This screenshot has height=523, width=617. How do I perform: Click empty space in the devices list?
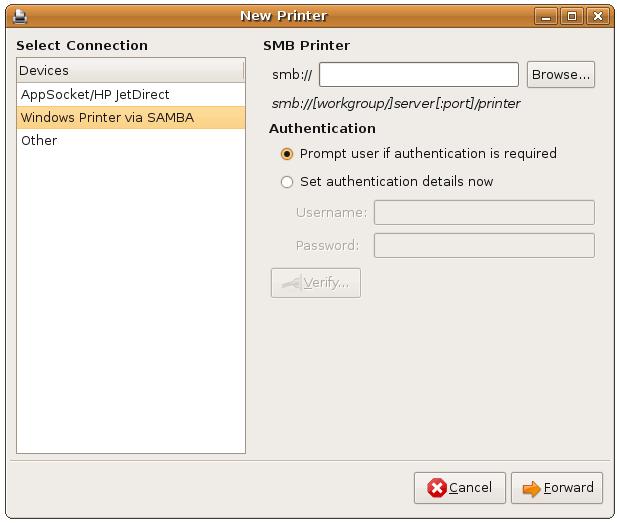pyautogui.click(x=130, y=300)
